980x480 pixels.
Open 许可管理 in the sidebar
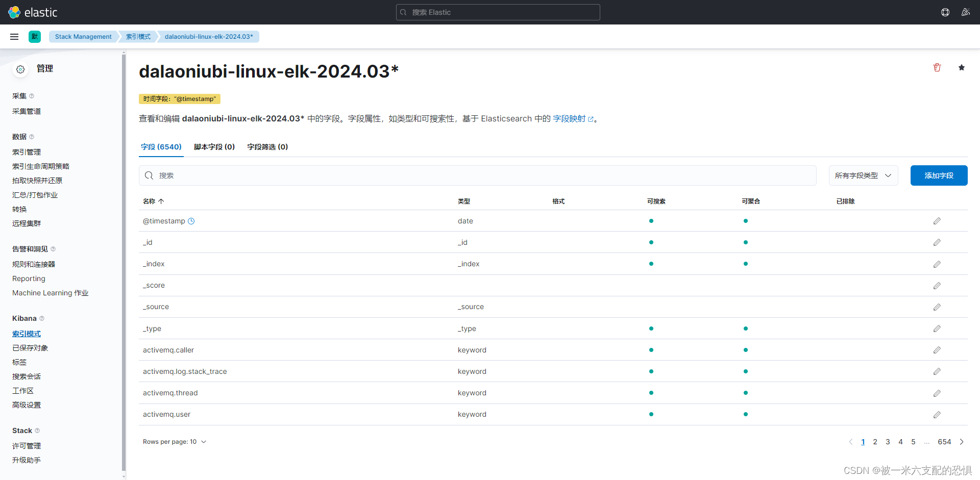click(27, 446)
